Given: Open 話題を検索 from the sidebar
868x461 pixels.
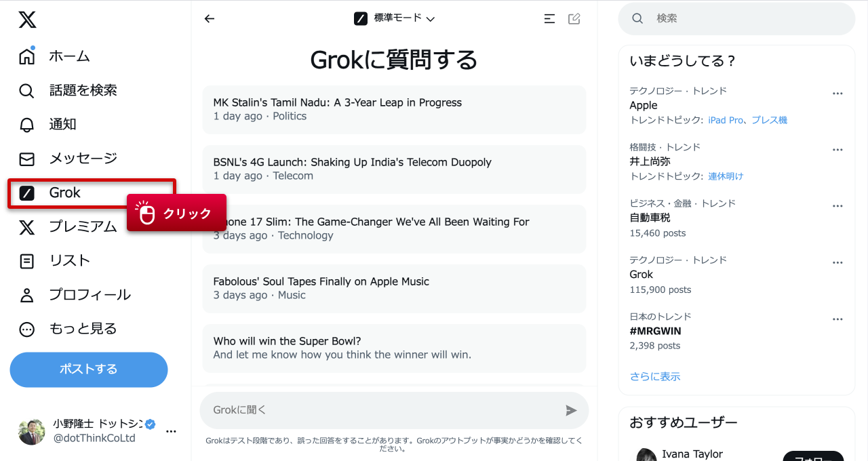Looking at the screenshot, I should point(27,90).
